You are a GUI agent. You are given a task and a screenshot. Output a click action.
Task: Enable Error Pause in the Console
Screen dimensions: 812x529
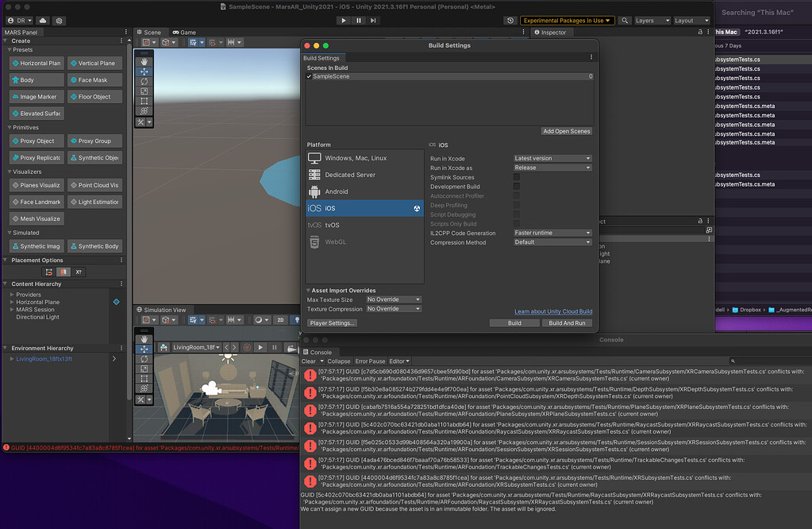coord(369,361)
